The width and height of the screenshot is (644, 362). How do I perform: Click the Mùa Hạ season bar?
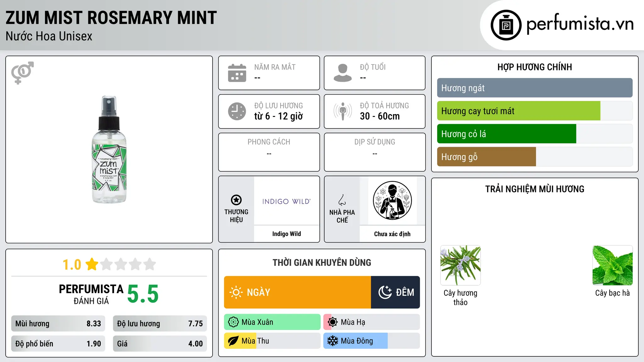[x=372, y=322]
